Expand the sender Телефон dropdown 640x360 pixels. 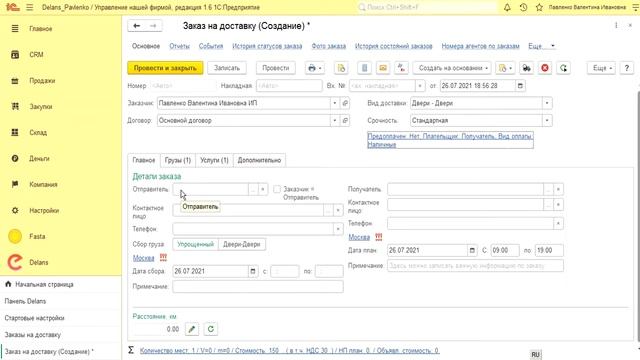338,229
